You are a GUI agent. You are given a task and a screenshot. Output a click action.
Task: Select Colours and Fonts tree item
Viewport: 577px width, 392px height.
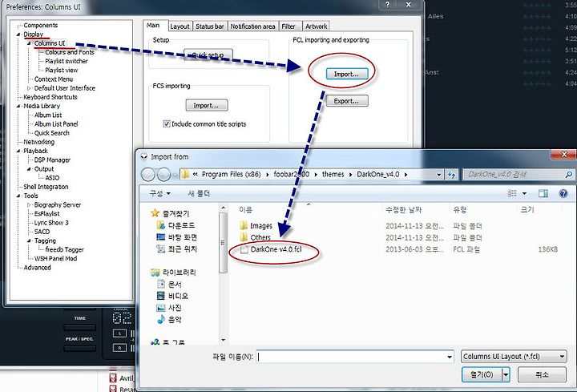[70, 52]
